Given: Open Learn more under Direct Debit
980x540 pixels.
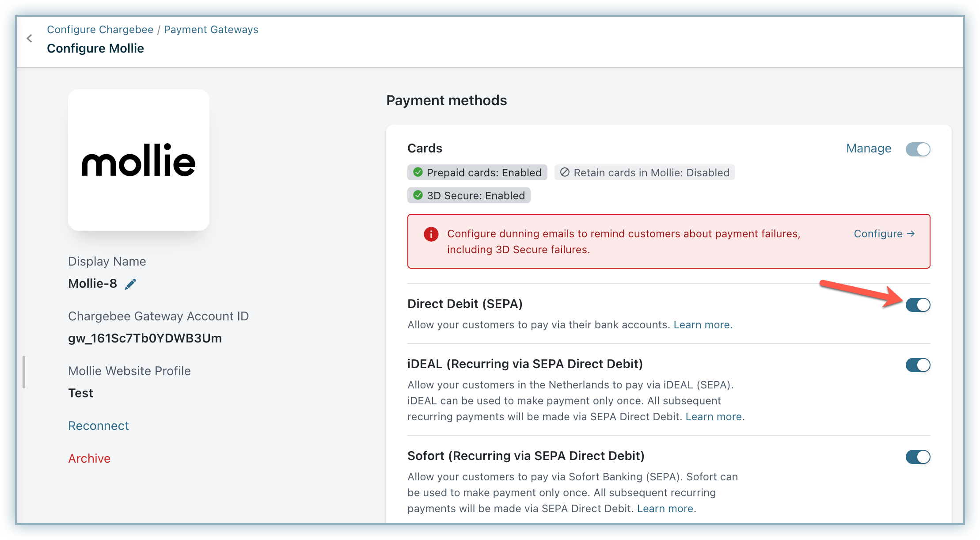Looking at the screenshot, I should tap(702, 325).
